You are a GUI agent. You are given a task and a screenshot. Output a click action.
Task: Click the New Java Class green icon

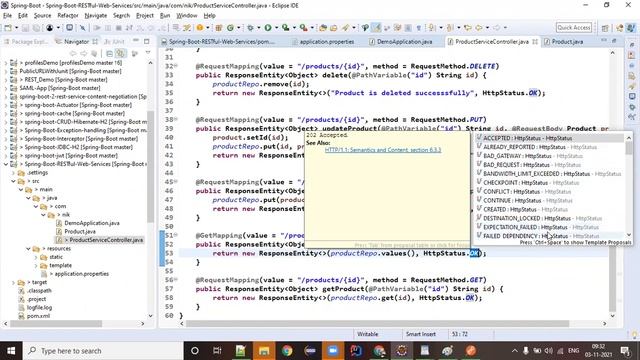point(230,28)
